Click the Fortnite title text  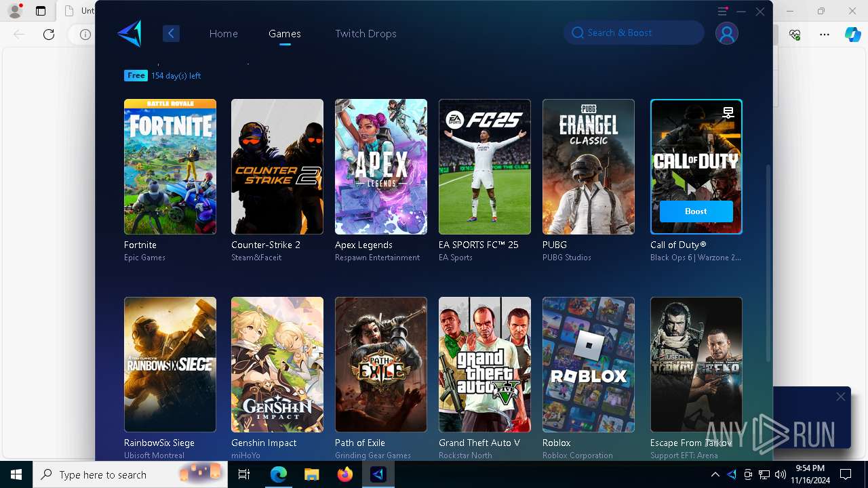click(140, 245)
